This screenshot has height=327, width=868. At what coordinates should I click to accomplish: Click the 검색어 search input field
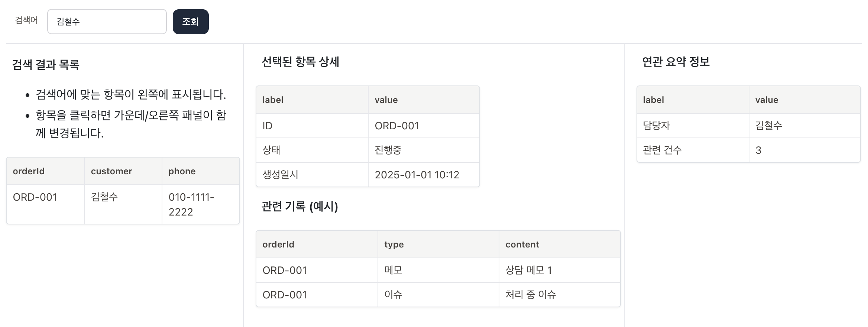coord(107,21)
